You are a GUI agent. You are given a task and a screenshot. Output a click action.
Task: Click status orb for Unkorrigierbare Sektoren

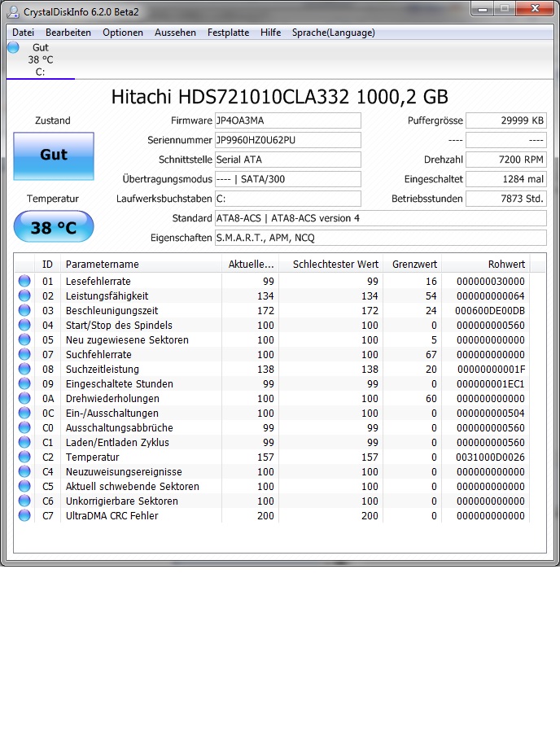click(24, 501)
